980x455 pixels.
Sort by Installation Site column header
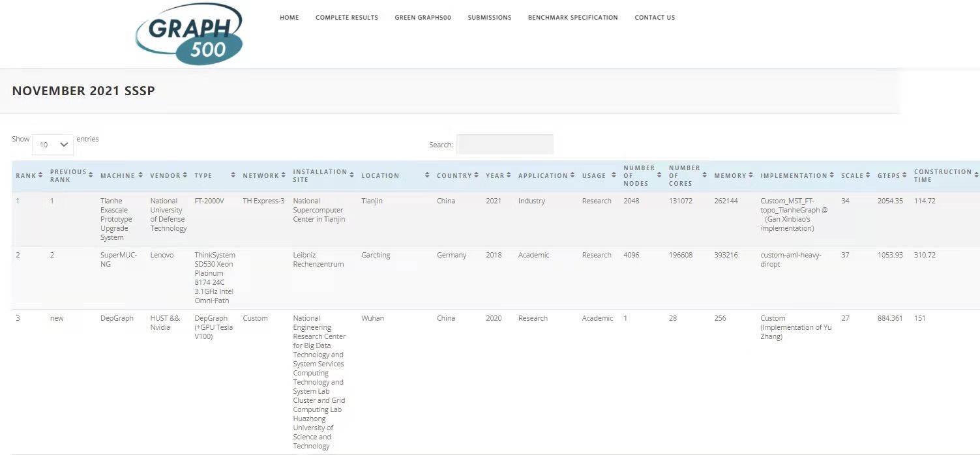tap(319, 175)
